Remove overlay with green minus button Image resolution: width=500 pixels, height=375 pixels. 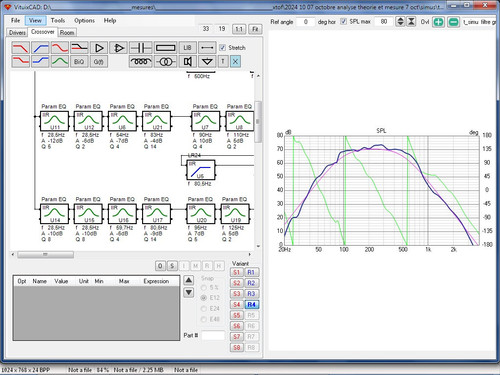coord(453,22)
